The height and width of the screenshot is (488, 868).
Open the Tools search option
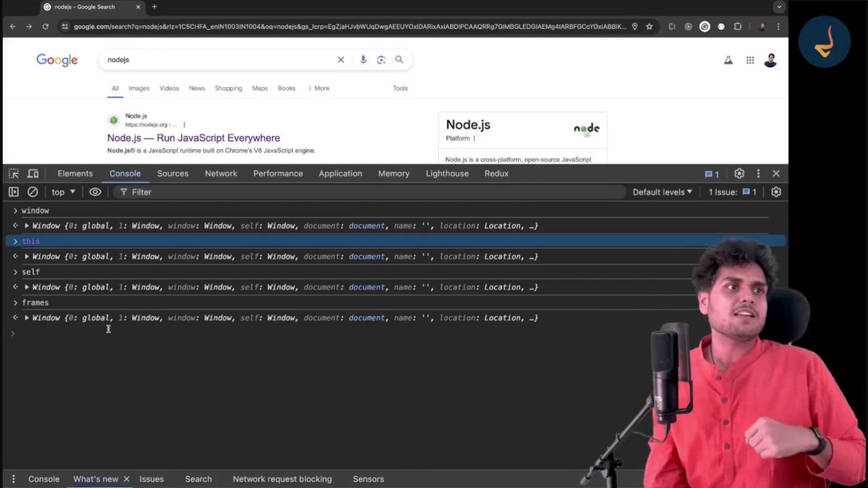click(x=400, y=88)
